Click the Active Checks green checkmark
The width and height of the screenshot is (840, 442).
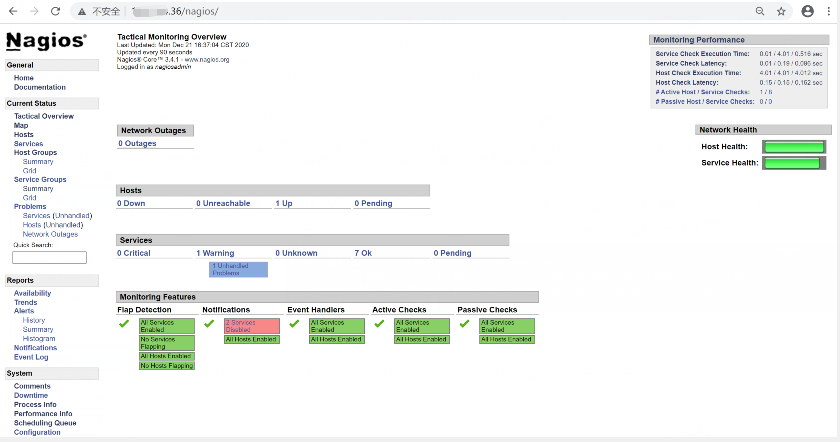[x=379, y=324]
